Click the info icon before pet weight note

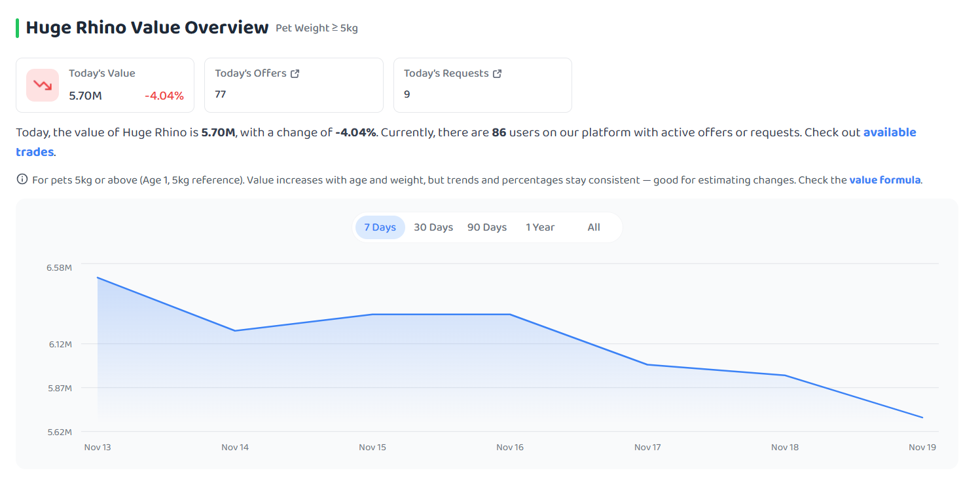pyautogui.click(x=22, y=180)
